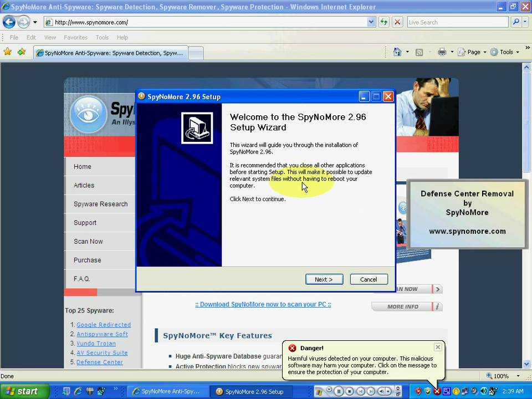Viewport: 532px width, 399px height.
Task: Click the RSS Feeds icon
Action: coord(420,52)
